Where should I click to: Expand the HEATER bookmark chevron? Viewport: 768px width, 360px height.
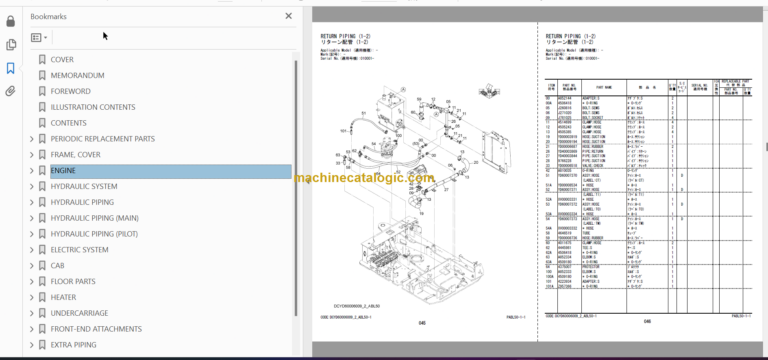pyautogui.click(x=32, y=297)
